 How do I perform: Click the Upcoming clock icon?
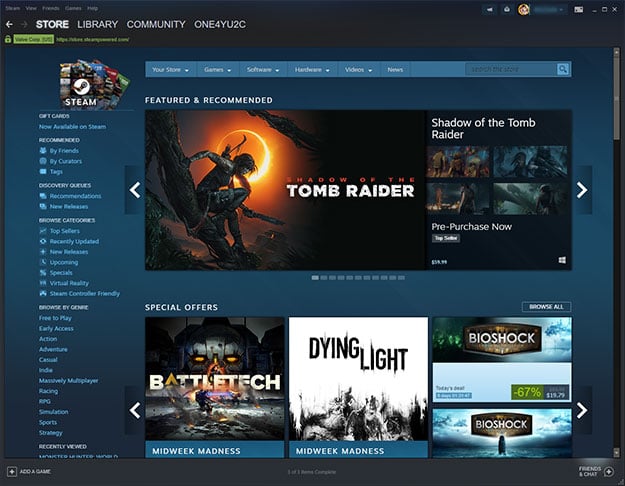[43, 262]
